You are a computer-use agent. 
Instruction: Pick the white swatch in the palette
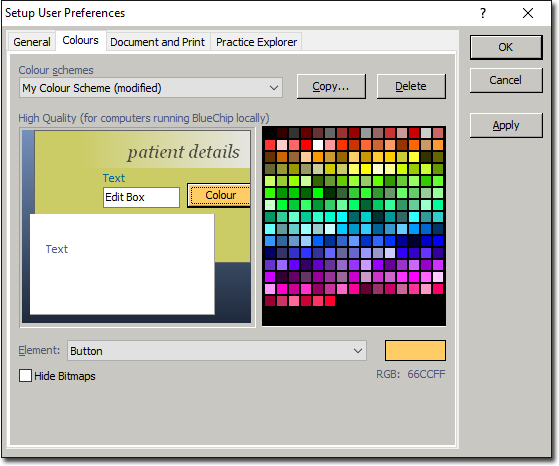pos(318,145)
